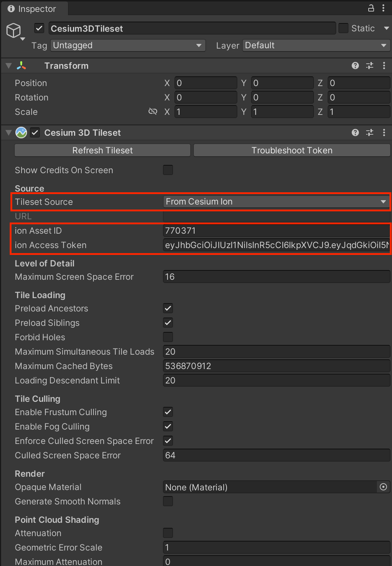Viewport: 392px width, 566px height.
Task: Uncheck Preload Siblings
Action: [168, 323]
